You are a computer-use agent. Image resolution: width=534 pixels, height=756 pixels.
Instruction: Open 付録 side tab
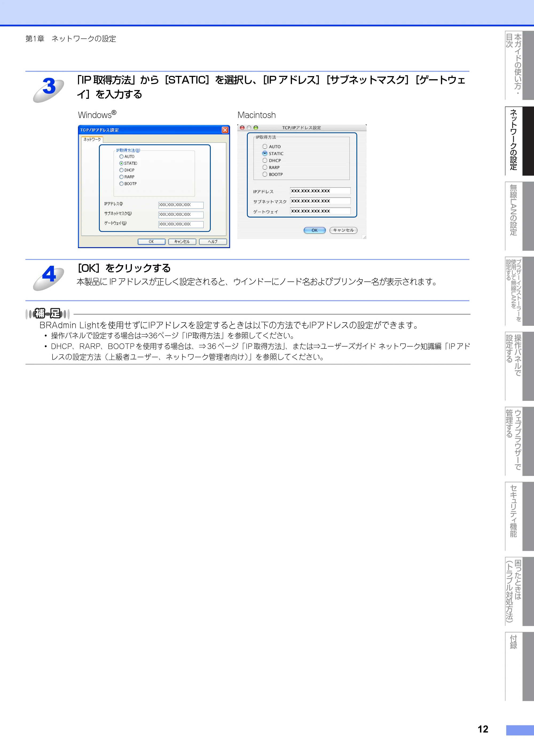tap(519, 667)
